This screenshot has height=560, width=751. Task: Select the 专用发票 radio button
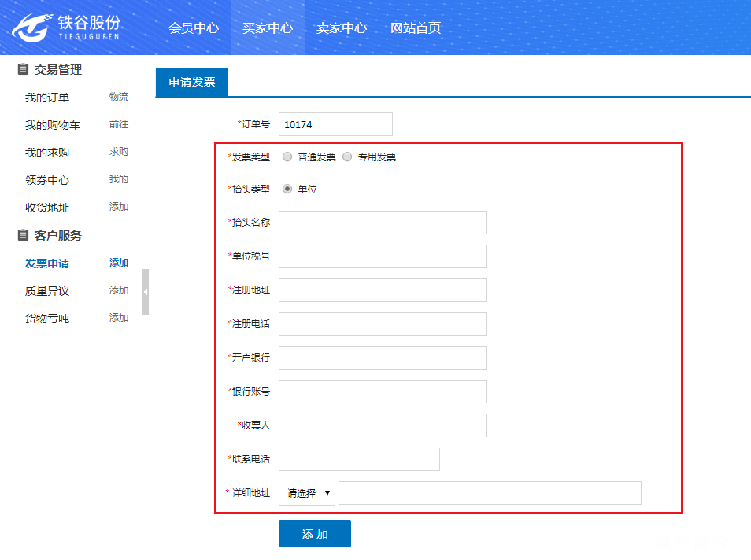347,157
